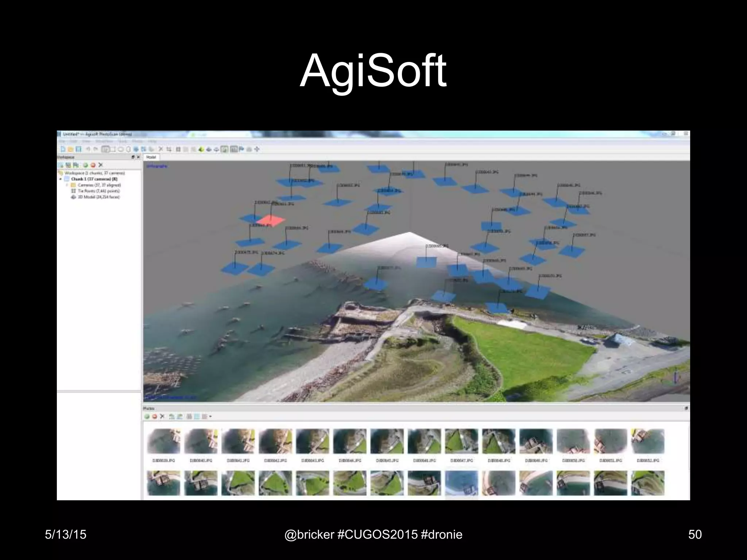Select the Move Region tool

click(136, 149)
